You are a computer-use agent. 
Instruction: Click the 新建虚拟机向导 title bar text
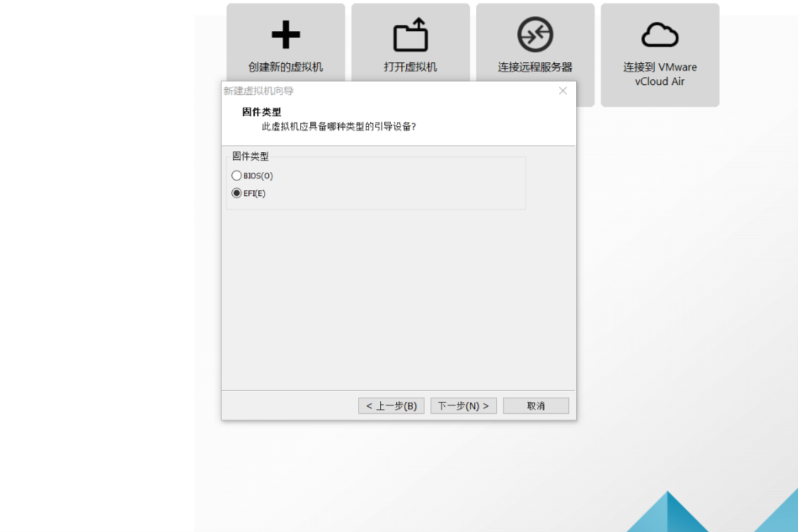coord(258,91)
